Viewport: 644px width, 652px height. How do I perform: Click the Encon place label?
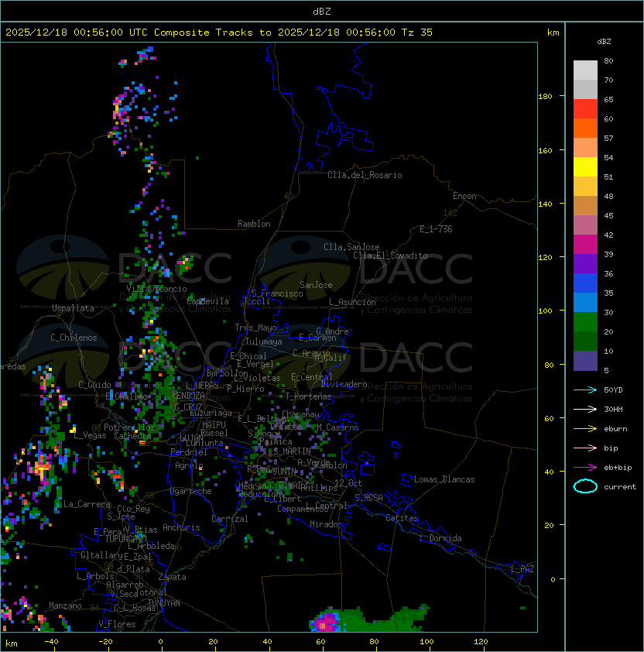tap(464, 196)
